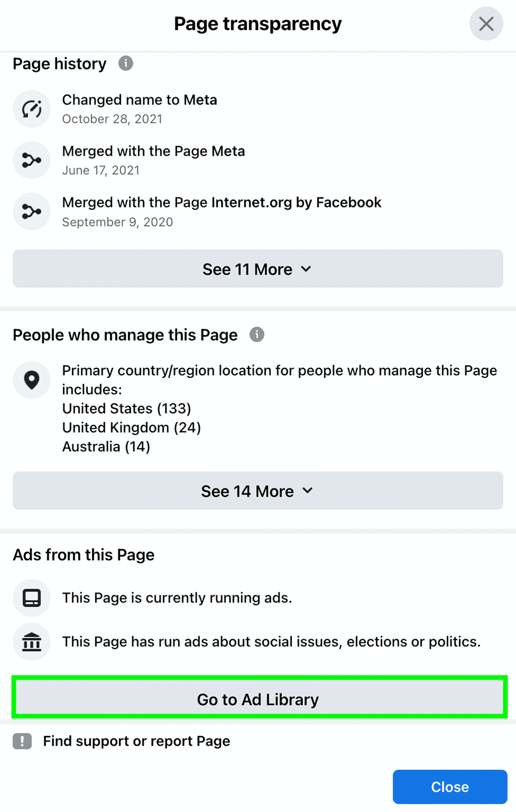Click the merge icon beside Internet.org by Facebook entry
This screenshot has height=812, width=516.
point(32,212)
